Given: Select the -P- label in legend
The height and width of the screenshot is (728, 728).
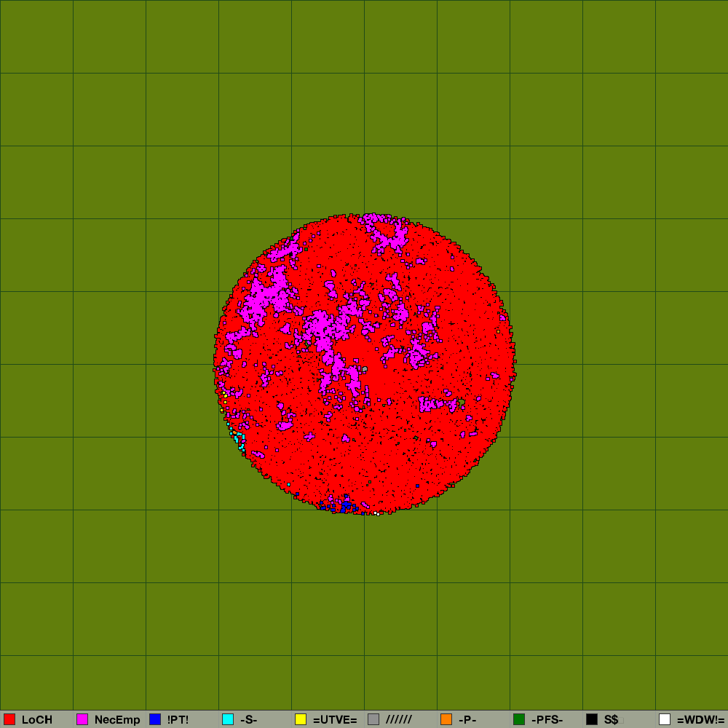Looking at the screenshot, I should click(x=467, y=720).
